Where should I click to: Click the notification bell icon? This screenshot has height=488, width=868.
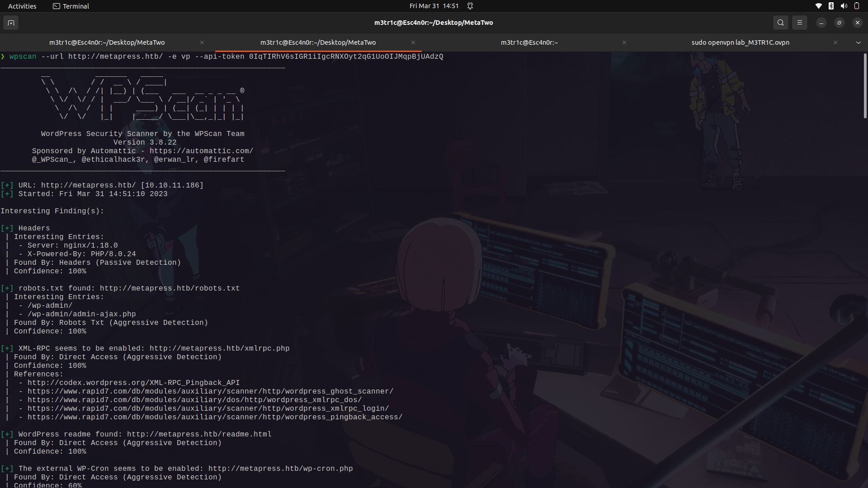click(x=470, y=6)
